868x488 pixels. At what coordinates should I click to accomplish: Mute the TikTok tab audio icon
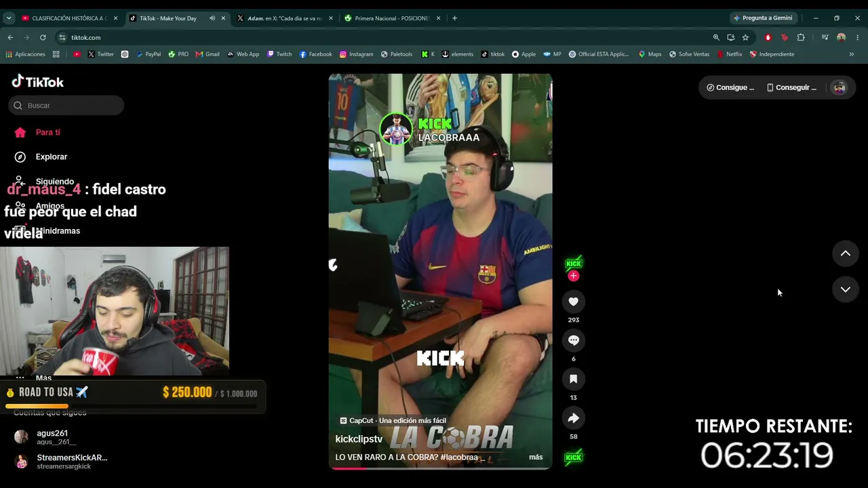click(x=212, y=18)
